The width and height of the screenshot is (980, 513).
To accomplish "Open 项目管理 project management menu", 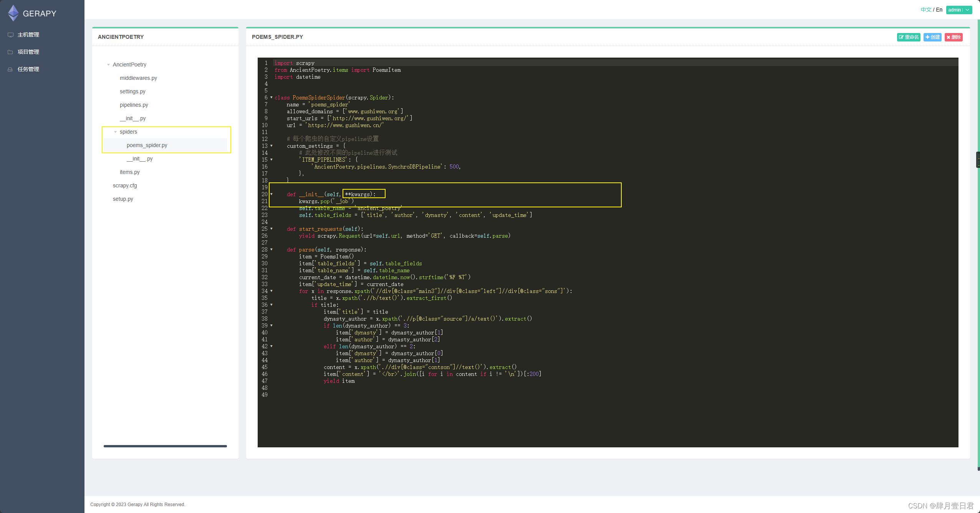I will tap(28, 52).
